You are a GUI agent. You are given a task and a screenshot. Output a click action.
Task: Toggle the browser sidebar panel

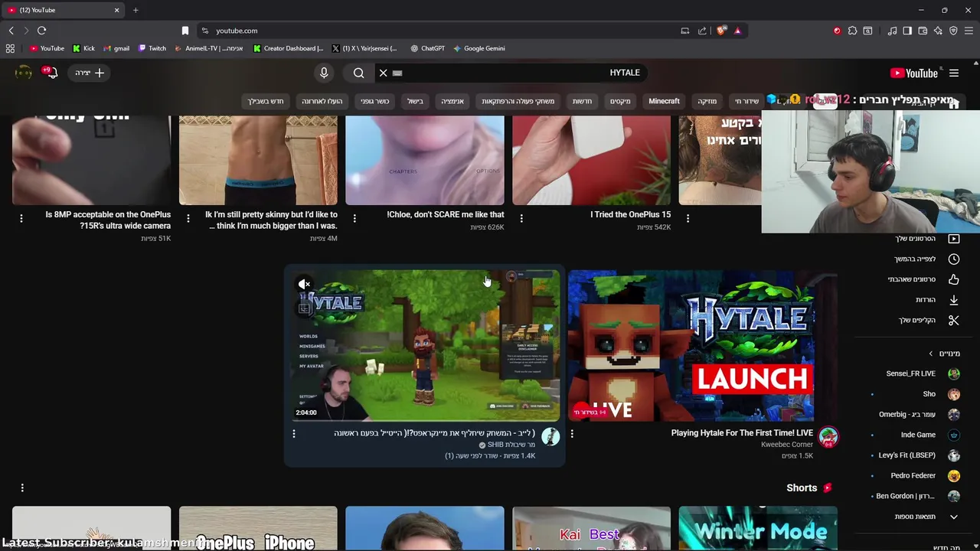coord(907,31)
